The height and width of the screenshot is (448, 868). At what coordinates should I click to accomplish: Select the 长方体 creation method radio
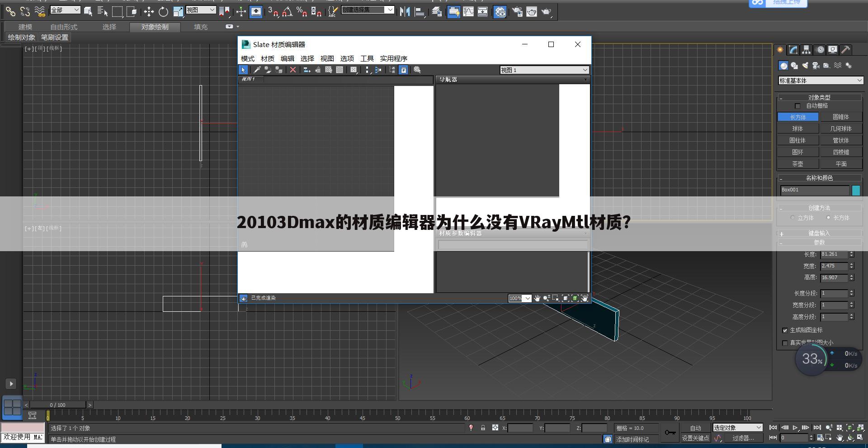pyautogui.click(x=828, y=218)
